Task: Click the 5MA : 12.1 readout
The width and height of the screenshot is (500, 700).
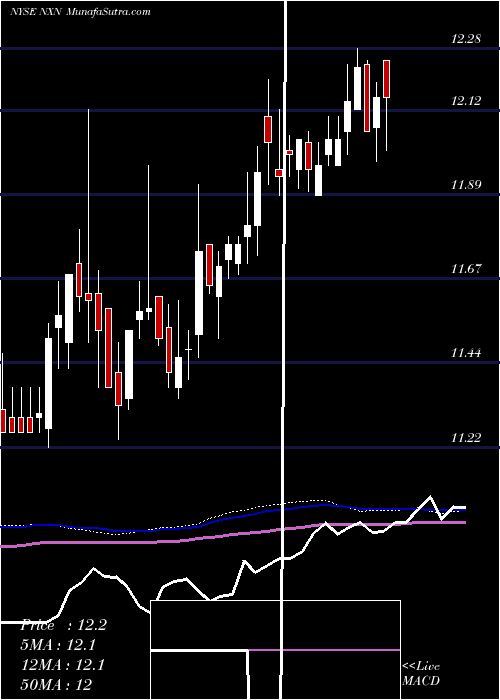Action: pyautogui.click(x=58, y=645)
